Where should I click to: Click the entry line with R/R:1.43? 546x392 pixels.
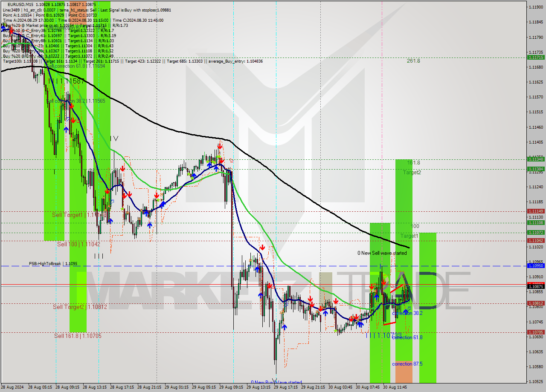coord(58,46)
